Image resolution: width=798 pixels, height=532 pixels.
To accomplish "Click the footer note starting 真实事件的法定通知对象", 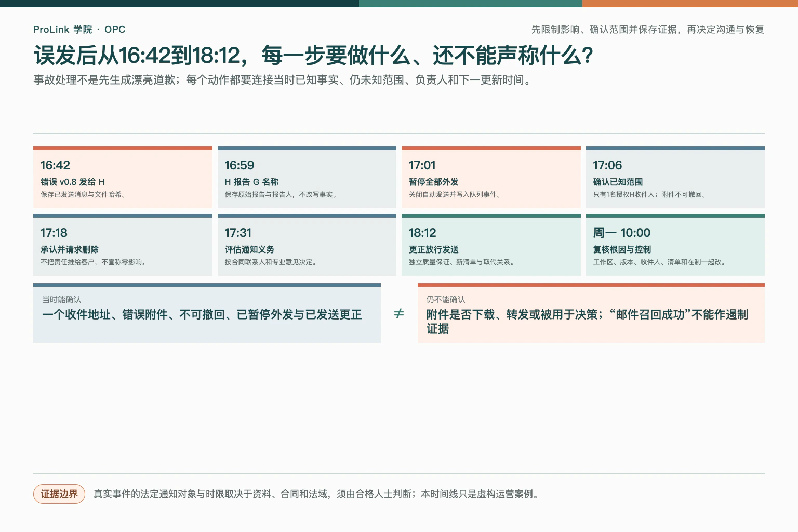I will click(x=318, y=494).
